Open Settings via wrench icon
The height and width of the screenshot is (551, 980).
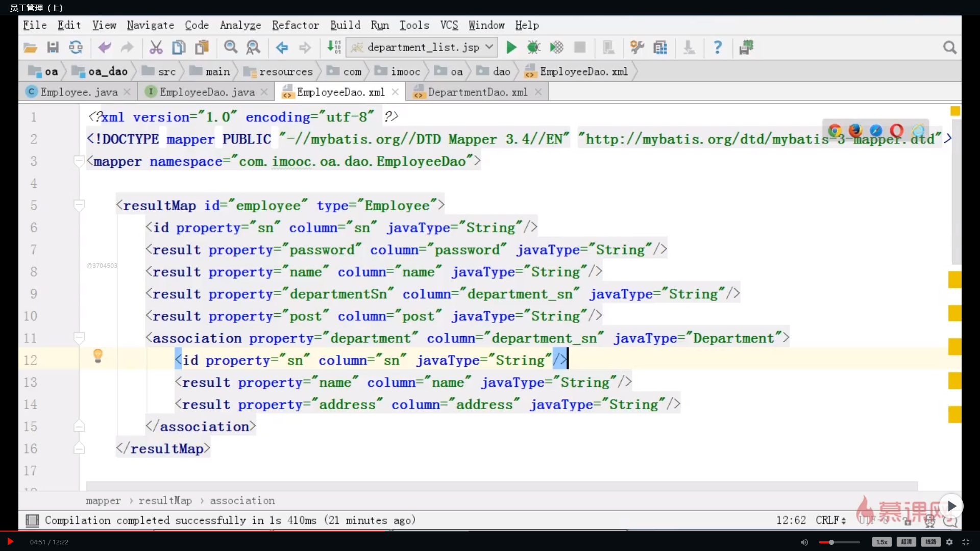coord(637,47)
